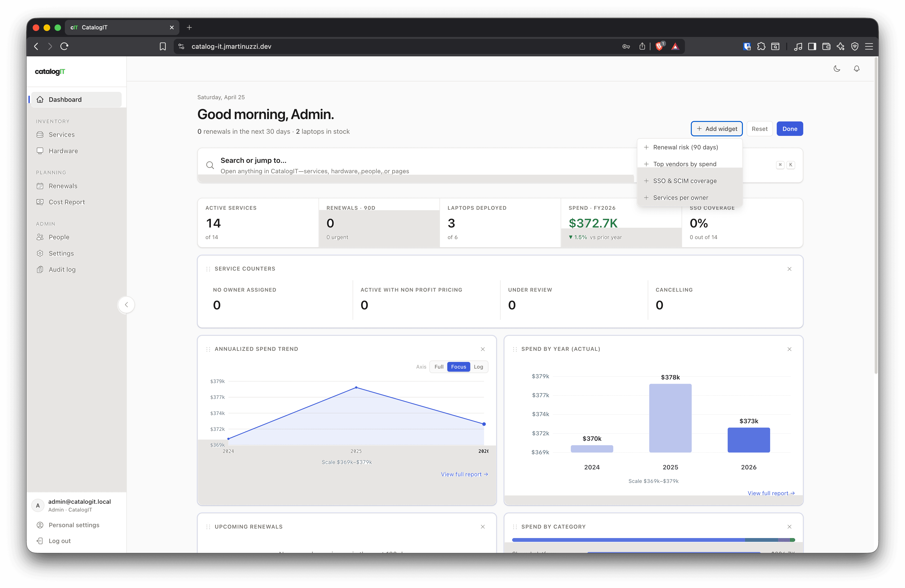Open View full report under Spend by Year

click(x=771, y=493)
